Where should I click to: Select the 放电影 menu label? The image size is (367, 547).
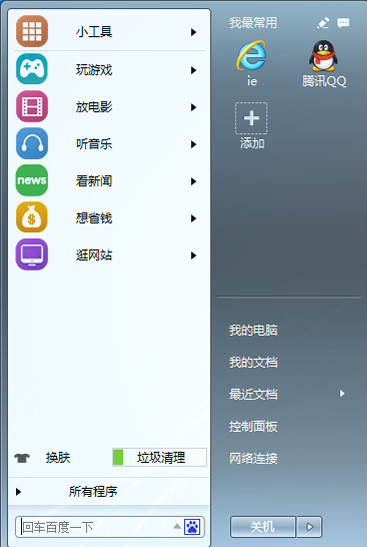coord(94,107)
